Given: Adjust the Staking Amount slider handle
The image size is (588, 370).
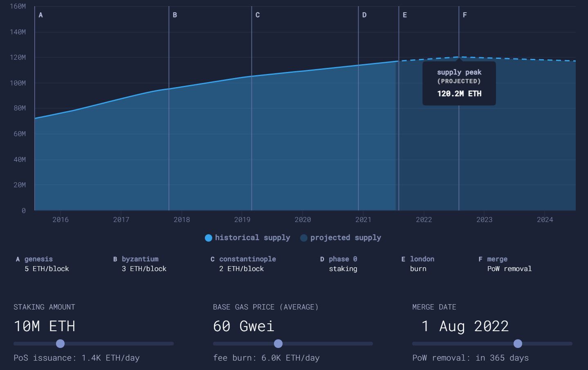Looking at the screenshot, I should [x=60, y=343].
